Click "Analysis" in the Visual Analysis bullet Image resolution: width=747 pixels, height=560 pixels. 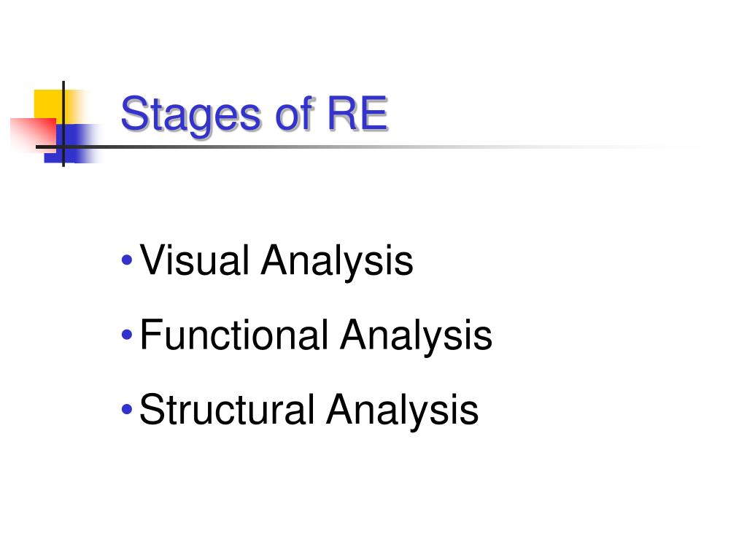pos(337,262)
